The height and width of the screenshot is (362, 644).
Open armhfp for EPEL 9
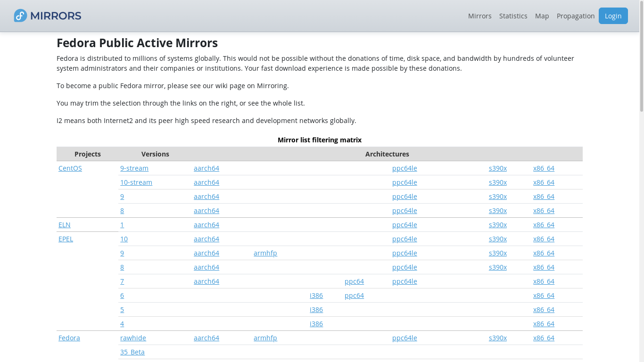(265, 253)
